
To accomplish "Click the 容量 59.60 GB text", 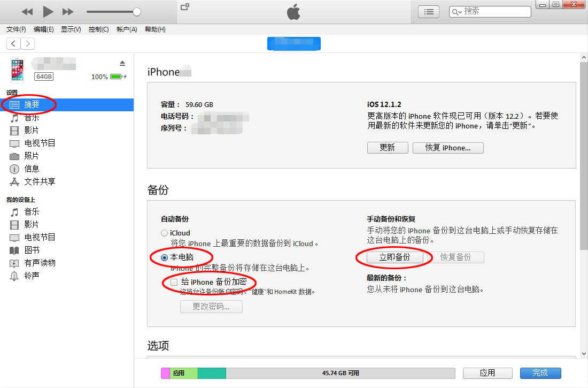I will (x=187, y=105).
